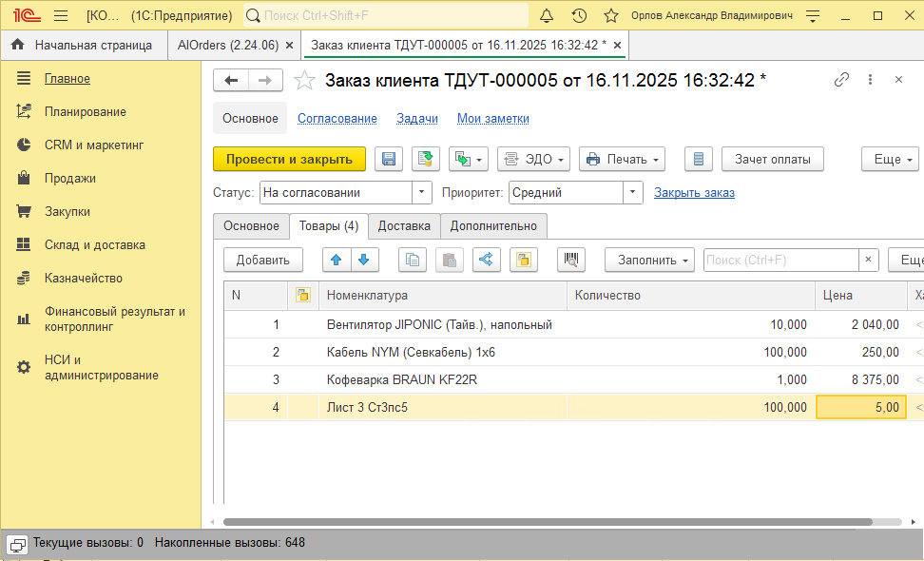Screen dimensions: 924x561
Task: Click the barcode scan icon
Action: pos(571,260)
